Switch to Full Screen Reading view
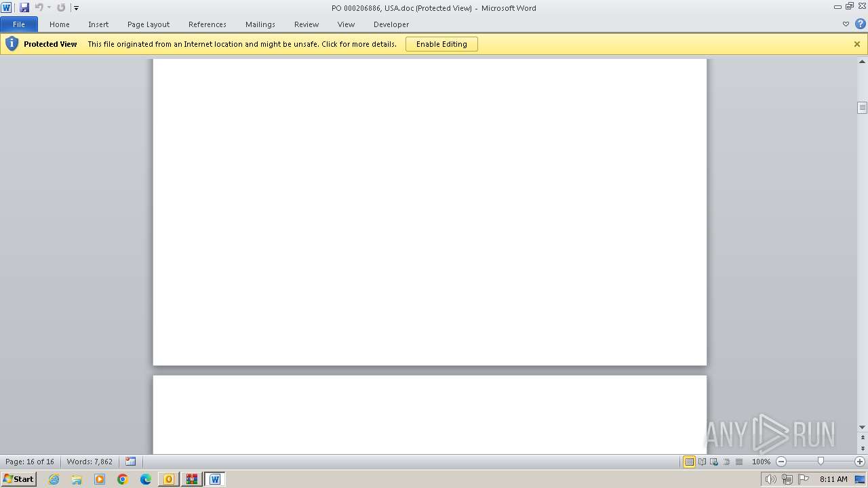Viewport: 868px width, 488px height. 702,462
